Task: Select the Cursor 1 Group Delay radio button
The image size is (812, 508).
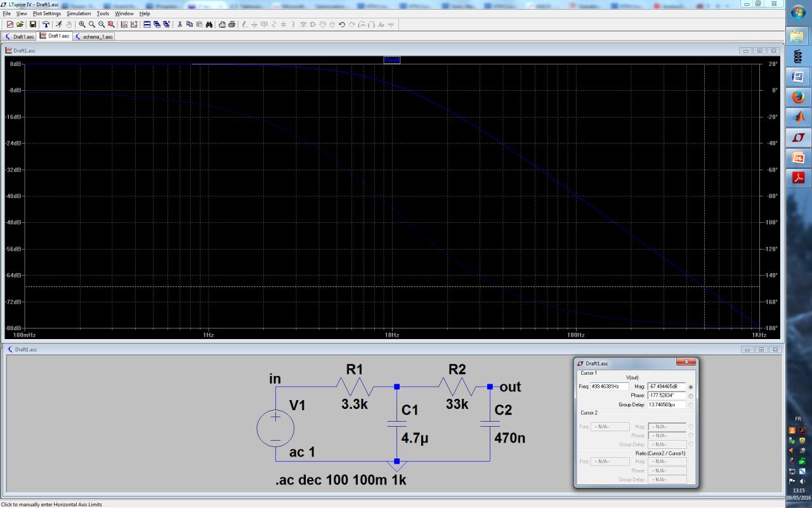Action: 691,404
